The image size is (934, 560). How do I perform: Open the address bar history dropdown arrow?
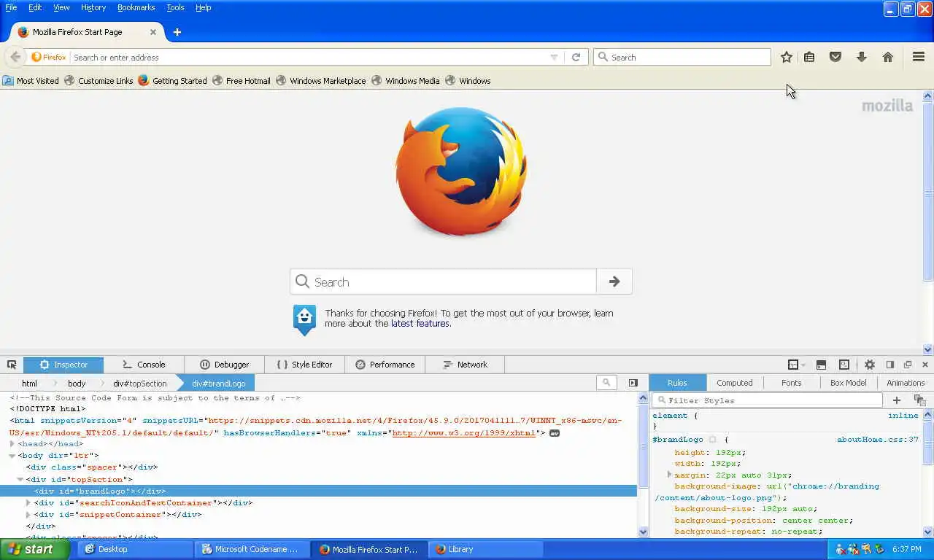tap(554, 57)
